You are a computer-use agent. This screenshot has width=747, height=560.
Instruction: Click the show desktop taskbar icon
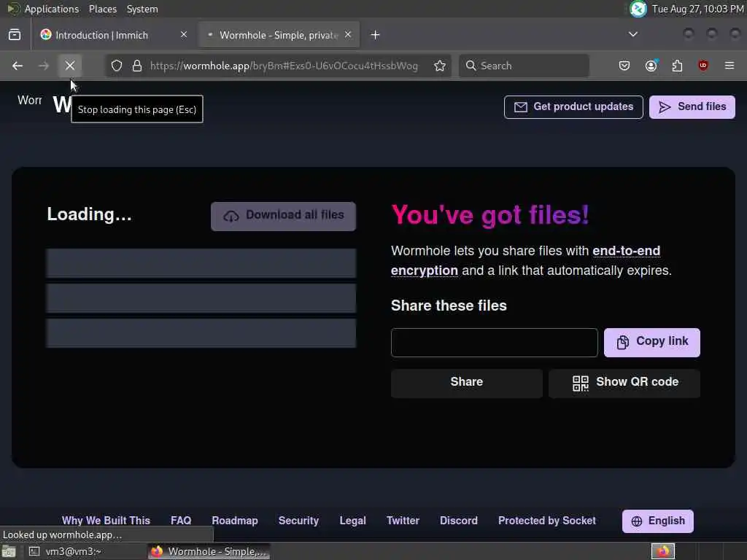point(9,551)
